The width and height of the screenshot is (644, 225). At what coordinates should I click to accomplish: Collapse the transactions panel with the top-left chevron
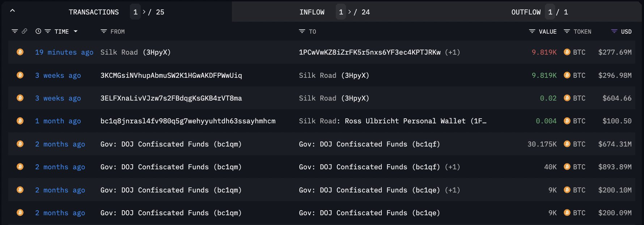tap(12, 11)
